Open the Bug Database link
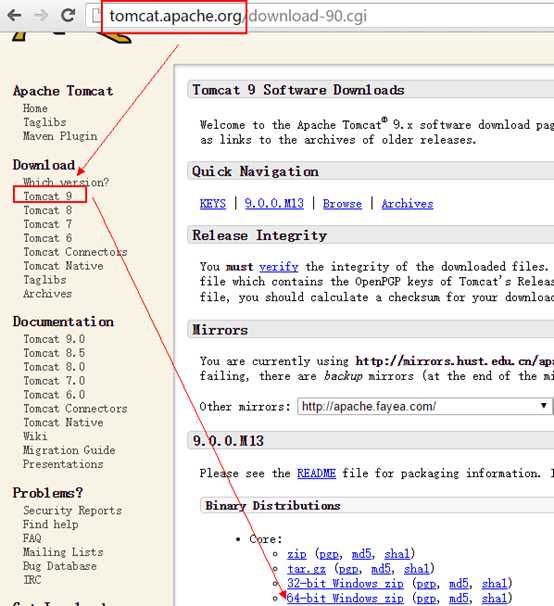The image size is (554, 606). click(x=60, y=566)
